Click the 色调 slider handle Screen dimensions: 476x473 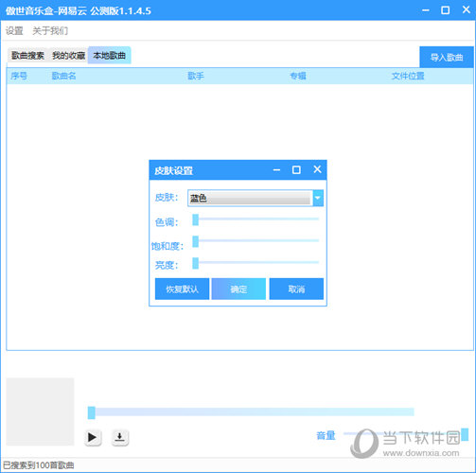click(196, 219)
